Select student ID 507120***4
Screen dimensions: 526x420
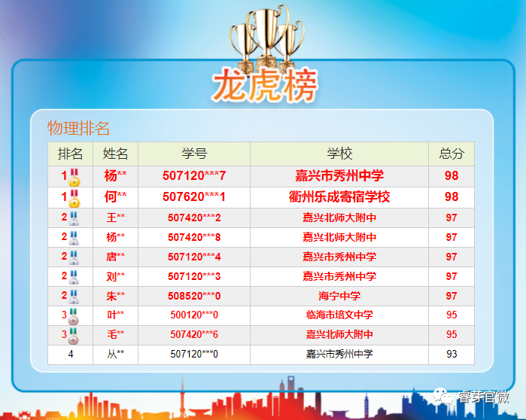pos(194,257)
